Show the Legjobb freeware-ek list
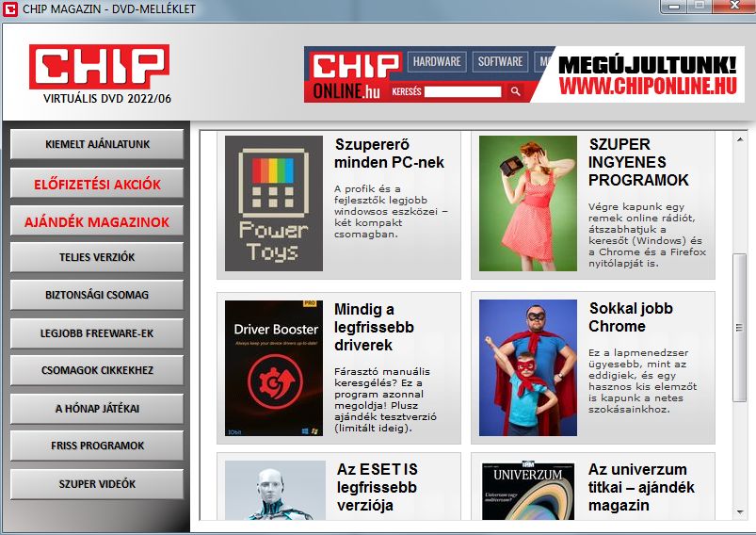 pos(97,333)
